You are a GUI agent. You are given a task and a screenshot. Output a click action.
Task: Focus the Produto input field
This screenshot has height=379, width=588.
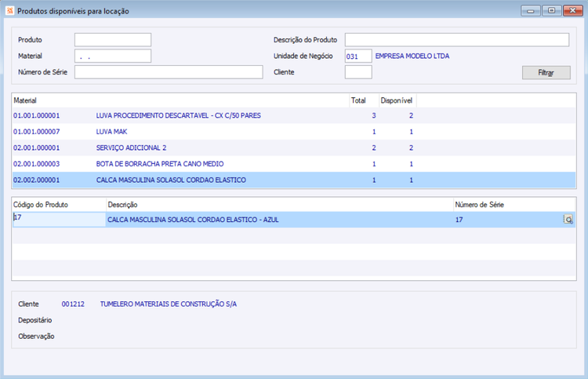tap(113, 40)
